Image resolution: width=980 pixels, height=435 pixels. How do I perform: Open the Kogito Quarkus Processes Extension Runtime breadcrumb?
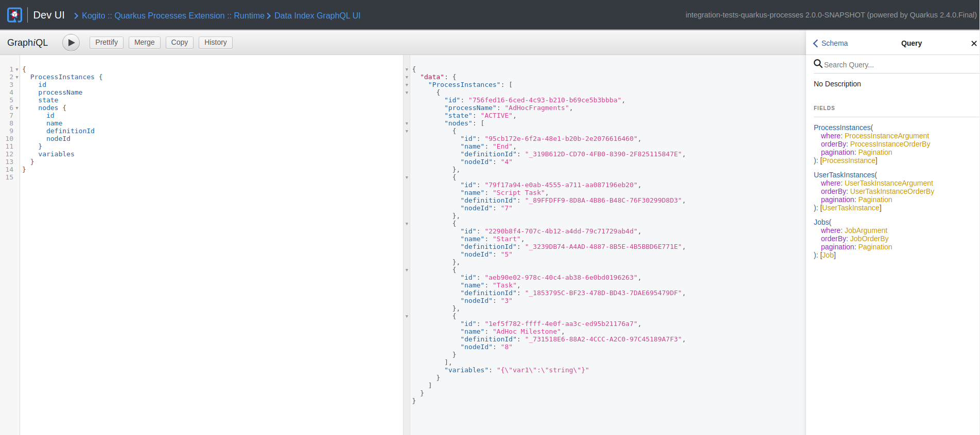[x=173, y=15]
